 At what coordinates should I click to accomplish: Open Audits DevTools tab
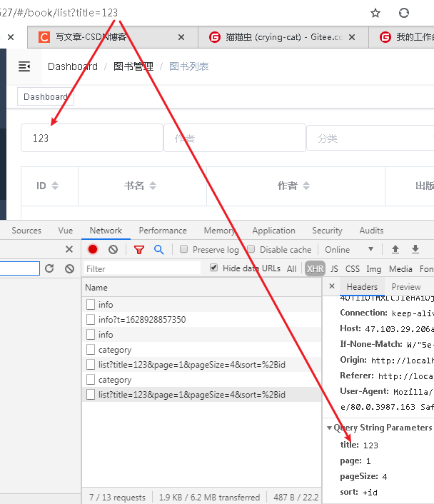pos(371,231)
